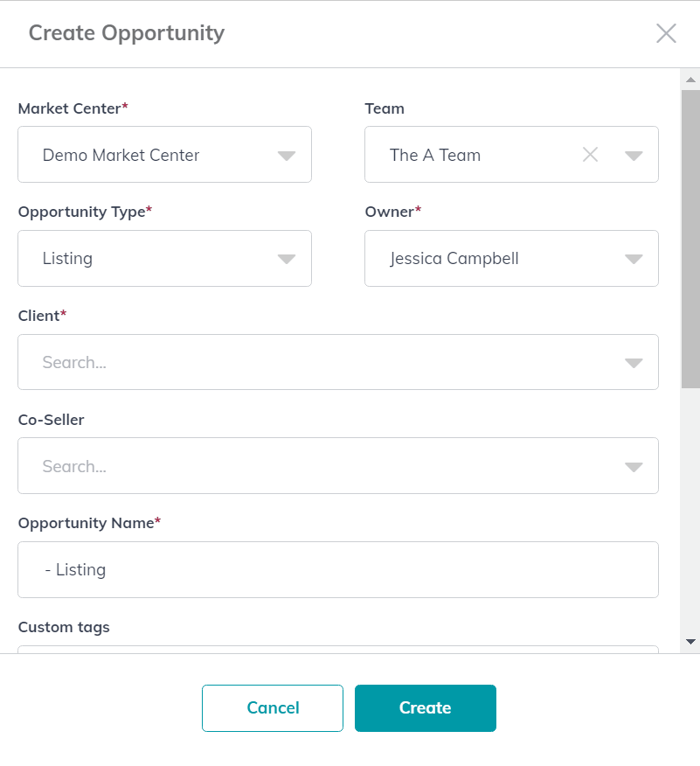Click the scrollbar up arrow
This screenshot has width=700, height=766.
pos(690,80)
